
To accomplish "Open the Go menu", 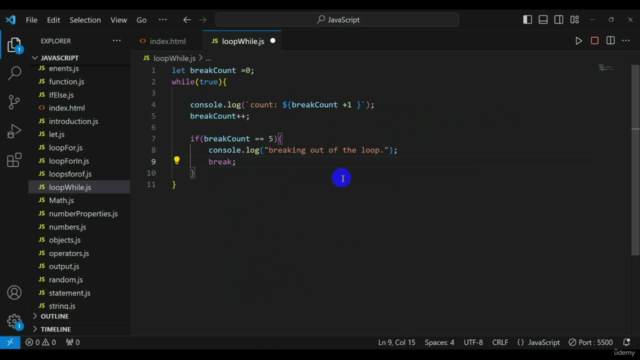I will 141,20.
